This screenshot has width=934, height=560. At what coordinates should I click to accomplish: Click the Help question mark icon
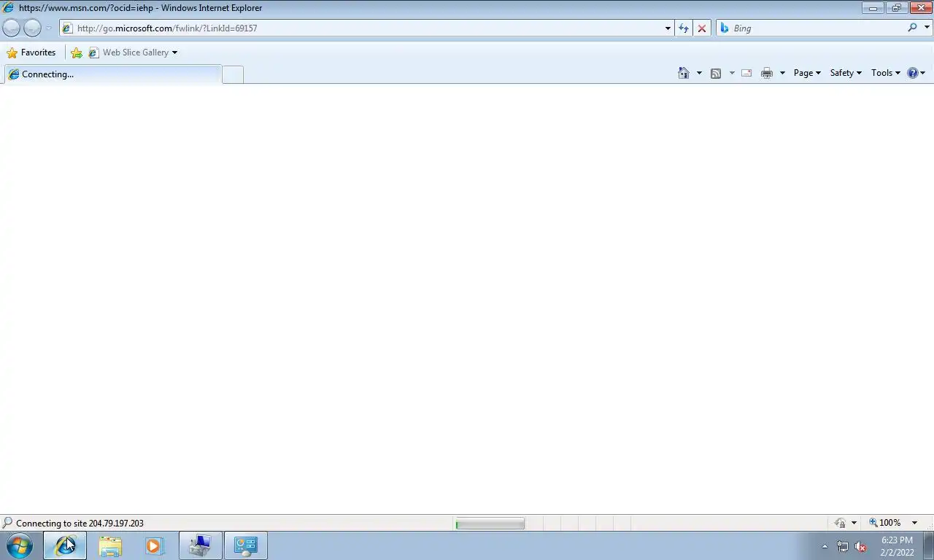(x=912, y=73)
